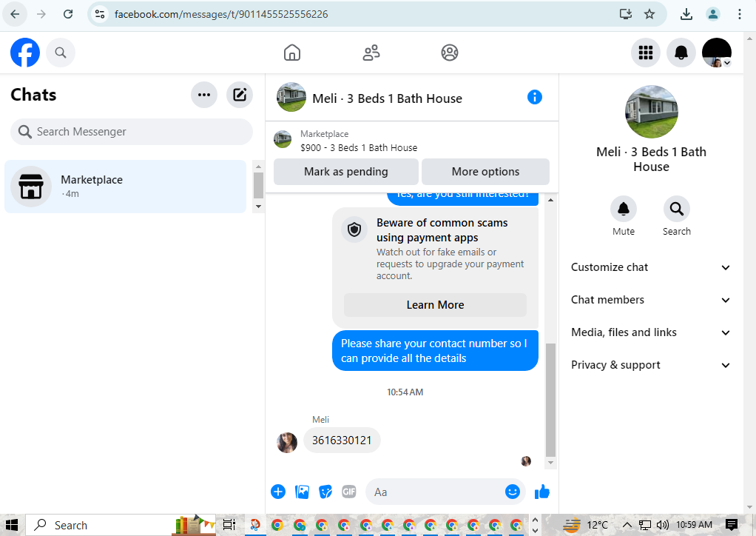Open the emoji picker smiley
The image size is (756, 536).
(x=513, y=492)
